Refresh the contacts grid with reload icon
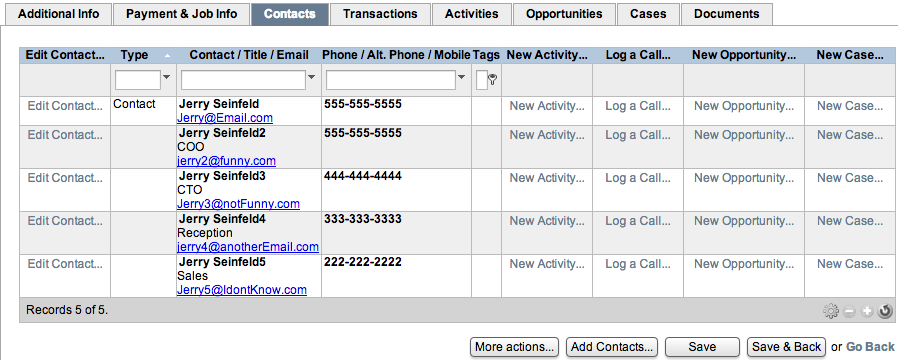This screenshot has width=898, height=360. [x=885, y=311]
